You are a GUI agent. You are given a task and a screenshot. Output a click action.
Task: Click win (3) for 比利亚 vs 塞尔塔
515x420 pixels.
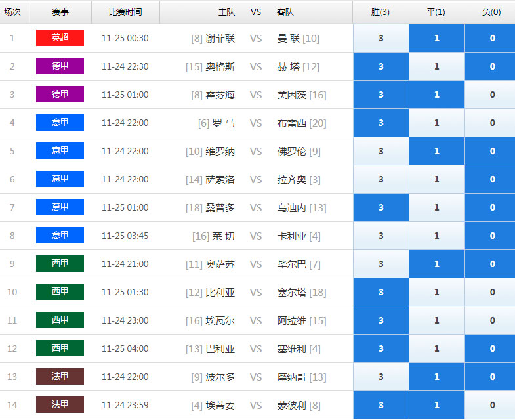(381, 293)
